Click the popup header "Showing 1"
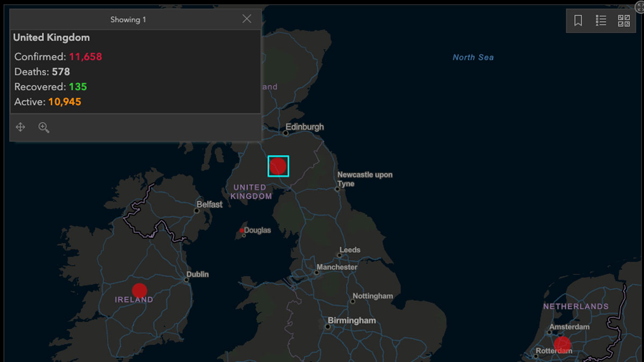Screen dimensions: 644x362 point(128,20)
